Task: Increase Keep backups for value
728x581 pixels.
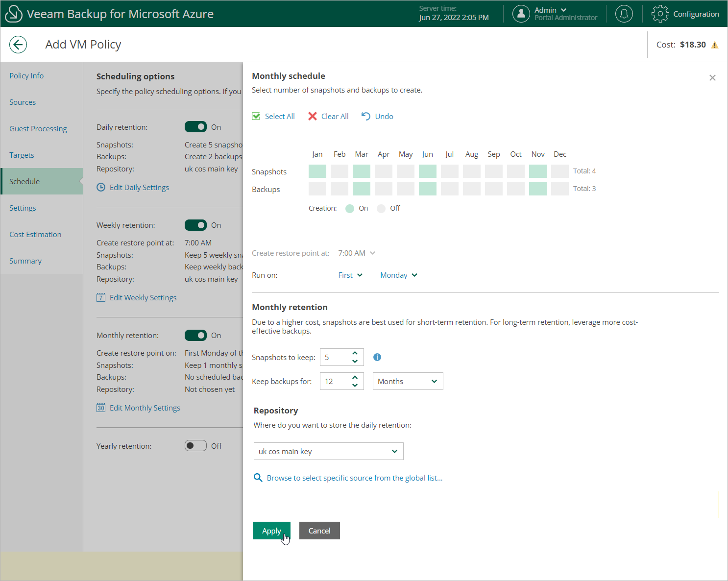Action: click(355, 377)
